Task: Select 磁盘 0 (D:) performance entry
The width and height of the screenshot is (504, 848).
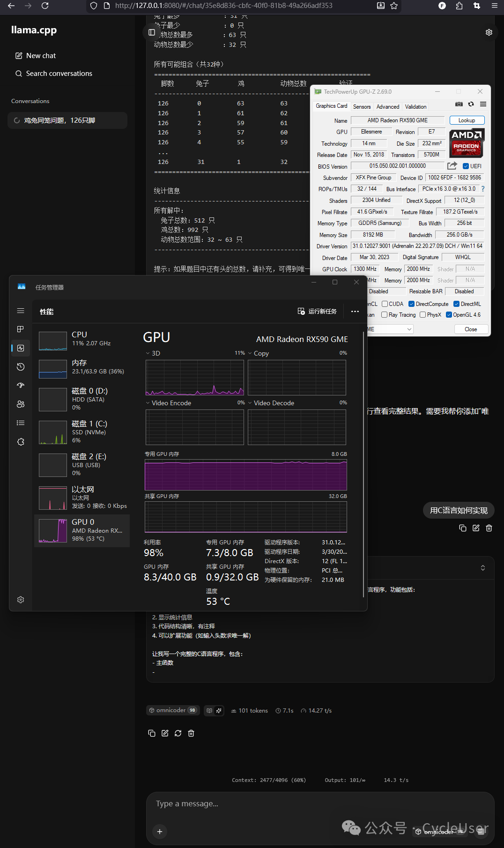Action: [82, 399]
